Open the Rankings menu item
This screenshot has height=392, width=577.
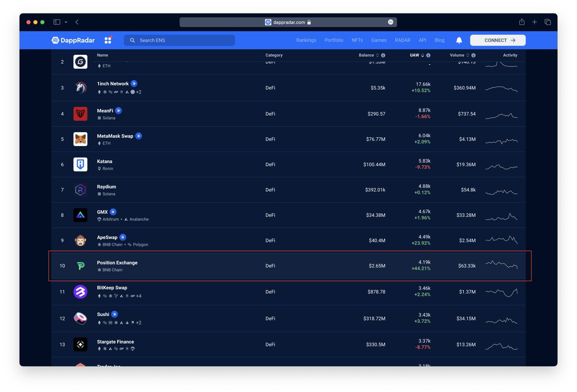pyautogui.click(x=306, y=40)
